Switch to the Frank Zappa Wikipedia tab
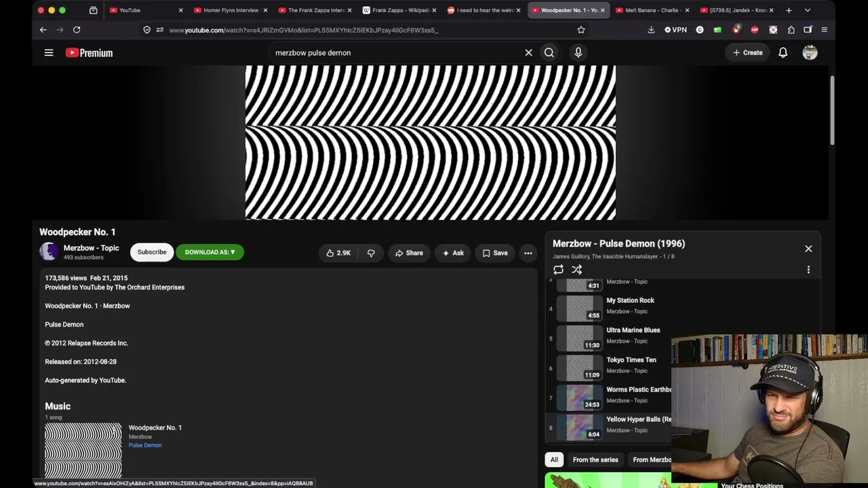This screenshot has height=488, width=868. pyautogui.click(x=399, y=10)
